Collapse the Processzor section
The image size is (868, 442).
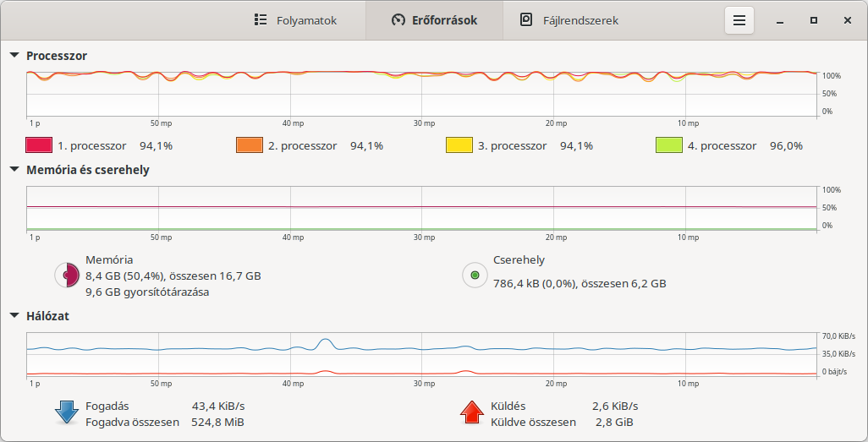(x=14, y=55)
